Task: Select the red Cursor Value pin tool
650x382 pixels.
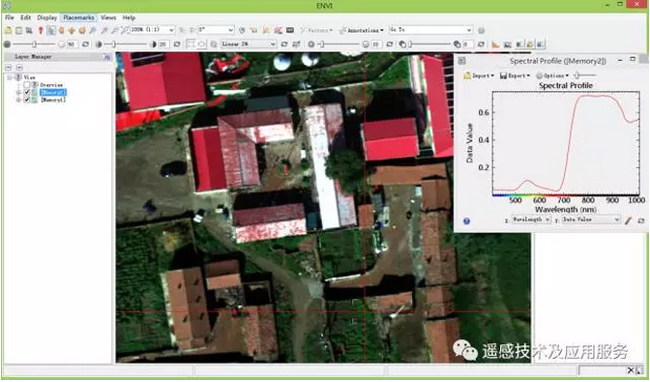Action: pyautogui.click(x=41, y=30)
